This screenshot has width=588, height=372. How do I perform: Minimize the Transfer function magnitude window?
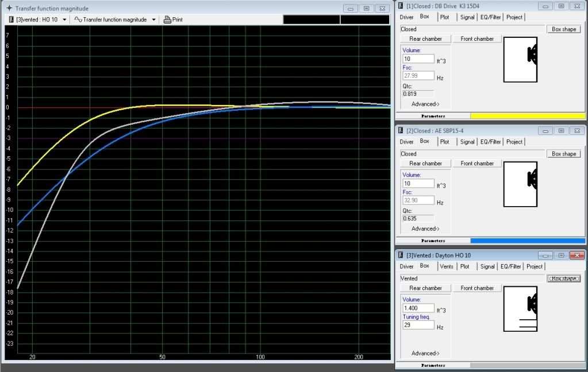pos(350,8)
